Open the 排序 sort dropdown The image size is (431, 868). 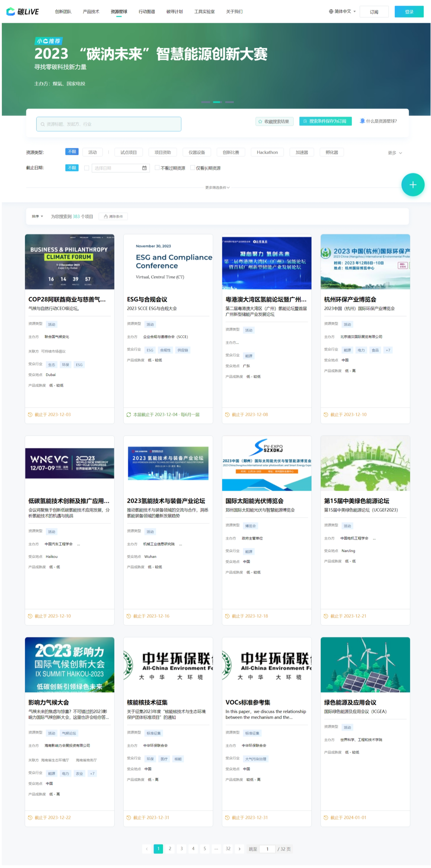37,216
